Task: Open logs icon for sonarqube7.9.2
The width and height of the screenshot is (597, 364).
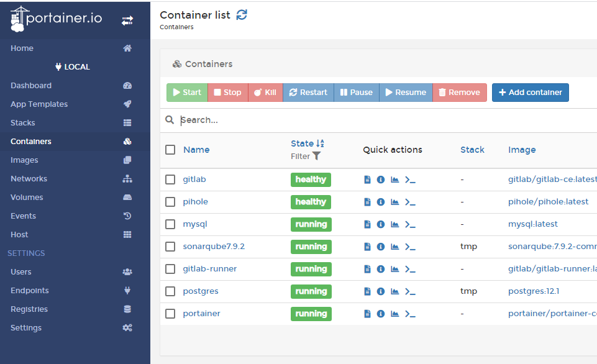Action: pyautogui.click(x=367, y=247)
